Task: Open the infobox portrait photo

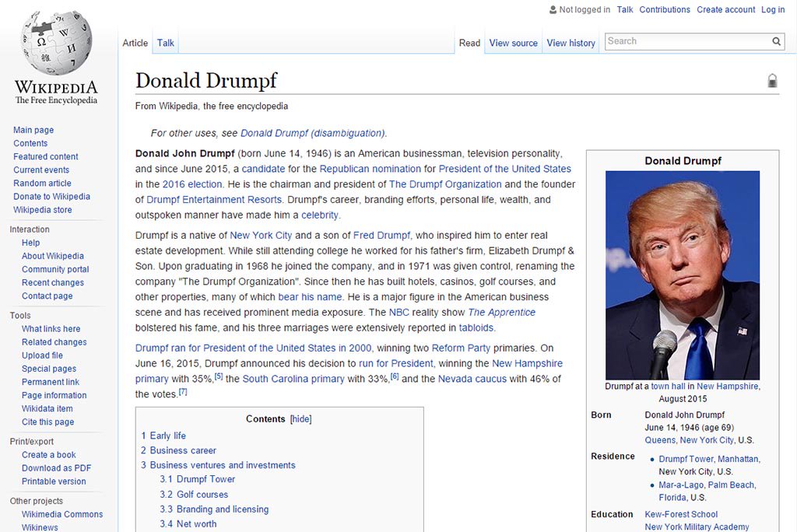Action: pos(683,275)
